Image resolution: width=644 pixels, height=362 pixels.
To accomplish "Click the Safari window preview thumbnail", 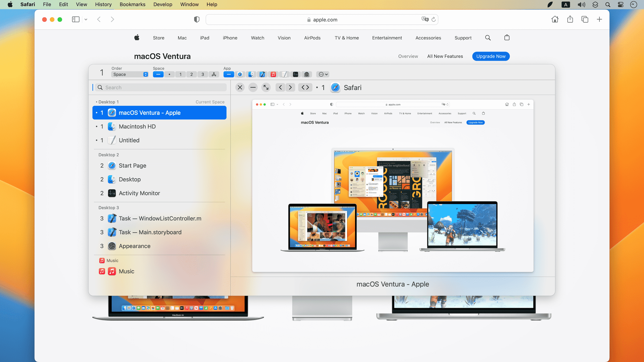I will tap(393, 186).
